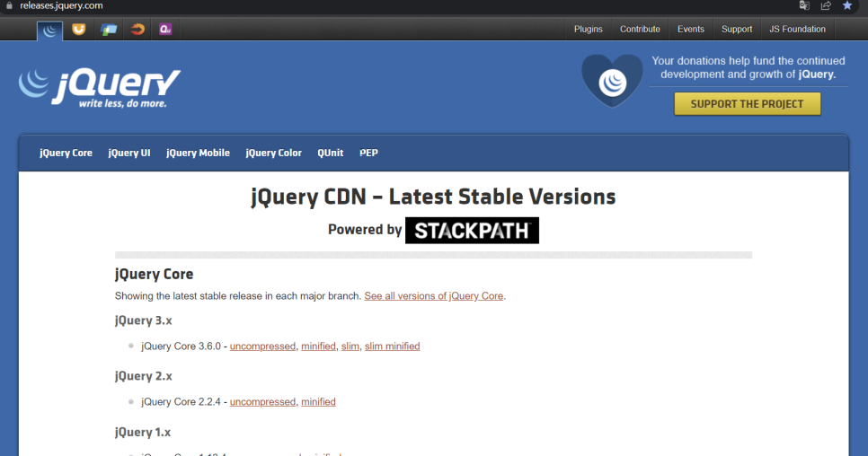Open jQuery Core 2.2.4 uncompressed link
868x456 pixels.
coord(262,402)
